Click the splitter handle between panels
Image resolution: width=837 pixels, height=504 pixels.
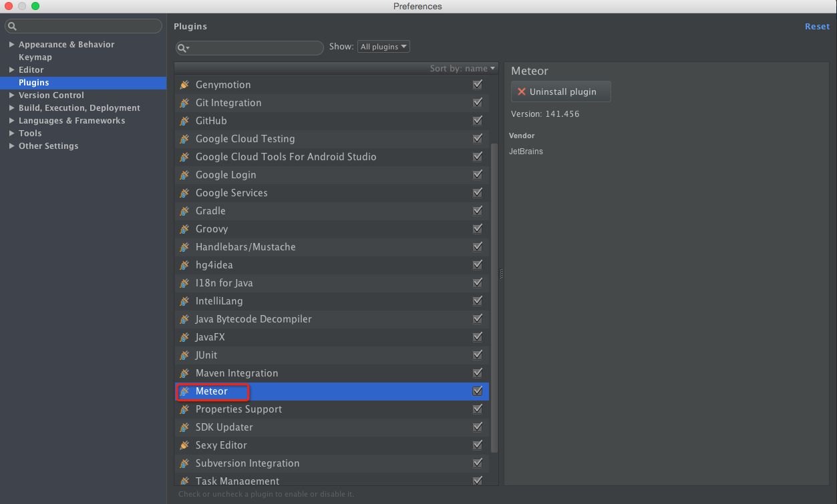coord(500,274)
